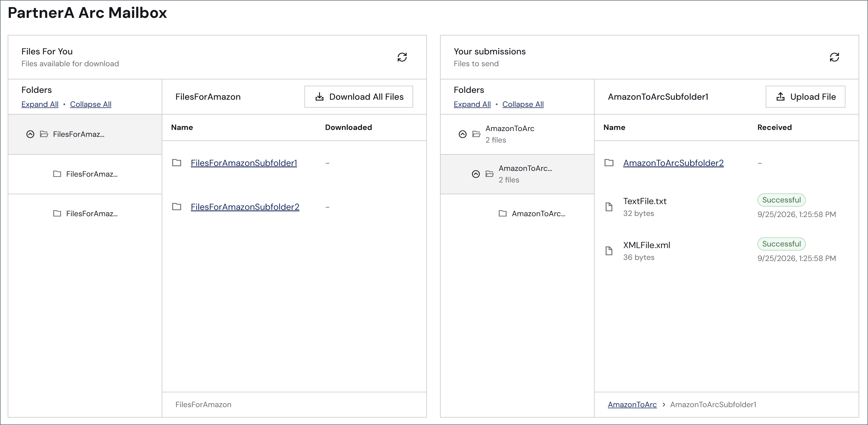Viewport: 868px width, 425px height.
Task: Collapse All folders in Your submissions
Action: click(523, 104)
